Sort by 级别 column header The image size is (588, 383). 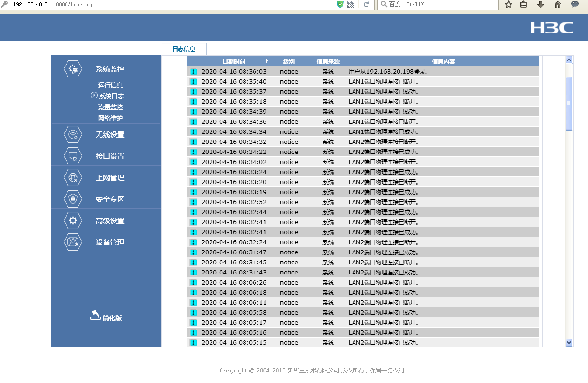289,61
